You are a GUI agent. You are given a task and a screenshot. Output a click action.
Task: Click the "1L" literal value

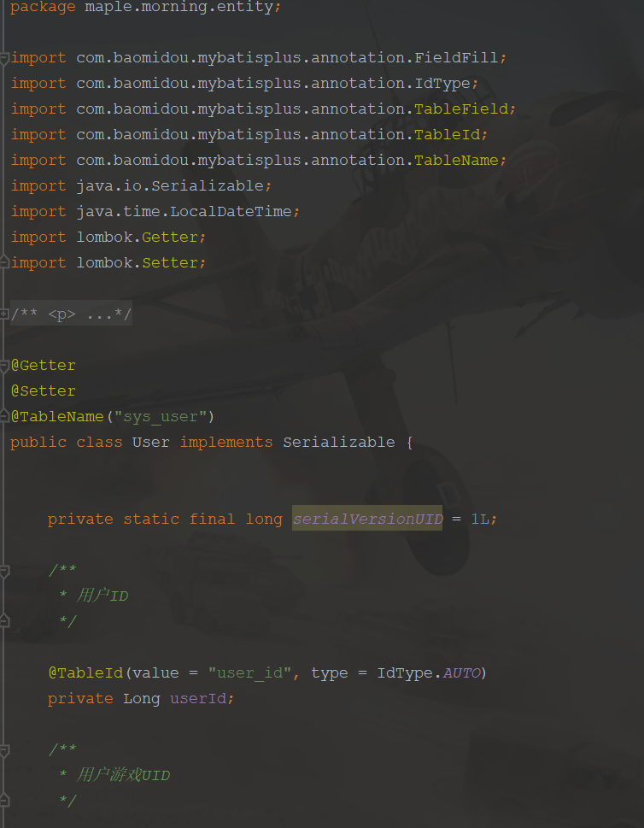tap(480, 519)
